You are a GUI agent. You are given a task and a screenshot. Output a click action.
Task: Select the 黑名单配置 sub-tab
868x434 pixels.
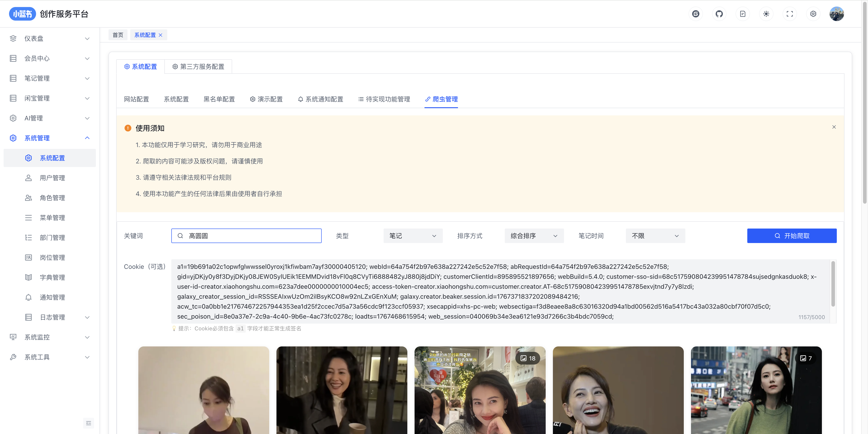pos(219,99)
